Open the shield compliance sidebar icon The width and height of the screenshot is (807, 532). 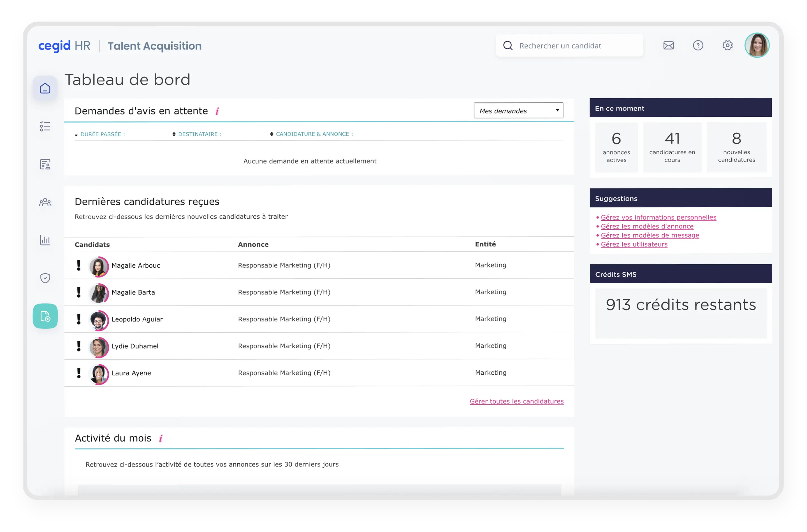click(45, 278)
